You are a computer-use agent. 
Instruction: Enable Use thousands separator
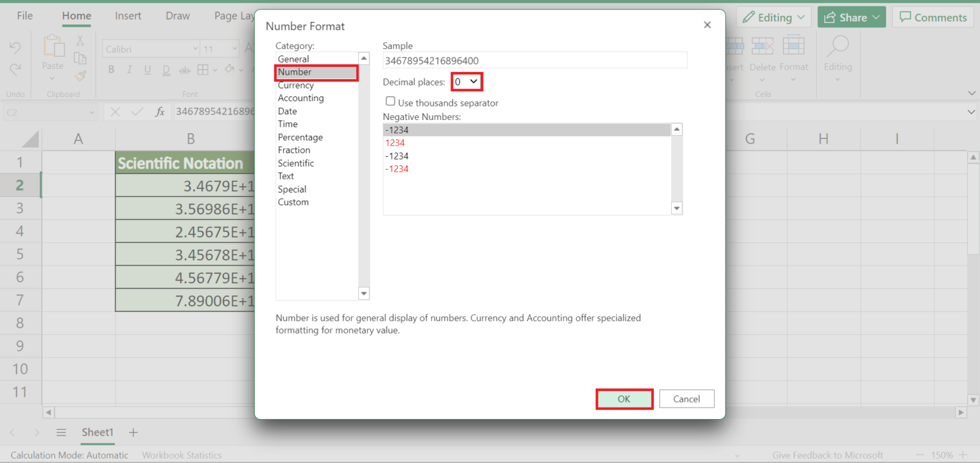pyautogui.click(x=390, y=102)
